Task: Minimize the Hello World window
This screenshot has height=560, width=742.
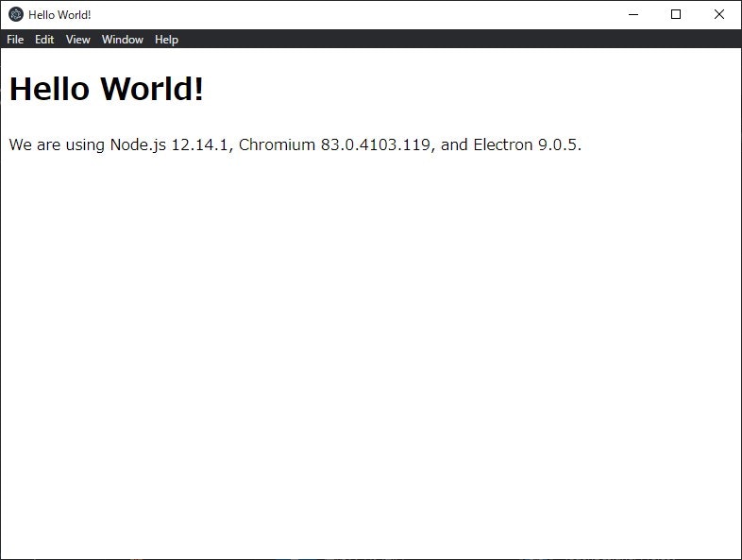Action: click(633, 15)
